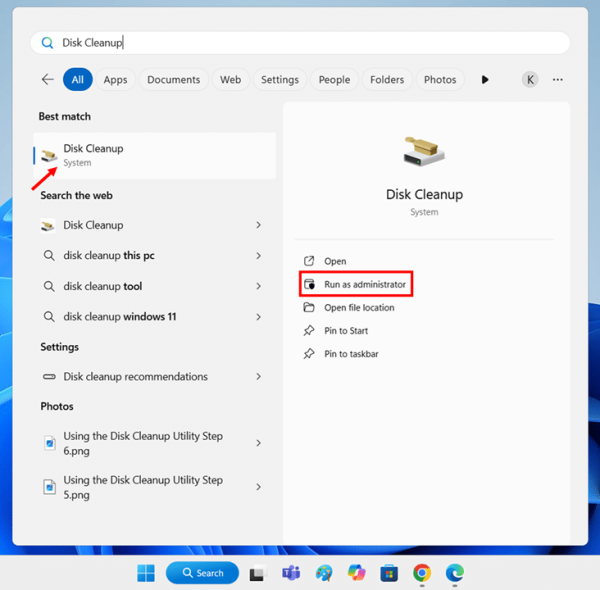Open the K user account avatar

click(530, 80)
